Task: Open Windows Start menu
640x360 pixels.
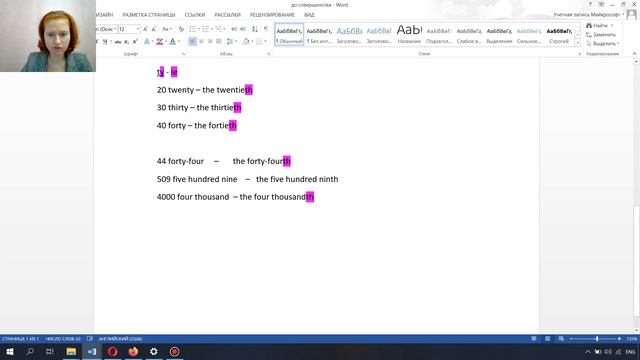Action: pyautogui.click(x=10, y=351)
